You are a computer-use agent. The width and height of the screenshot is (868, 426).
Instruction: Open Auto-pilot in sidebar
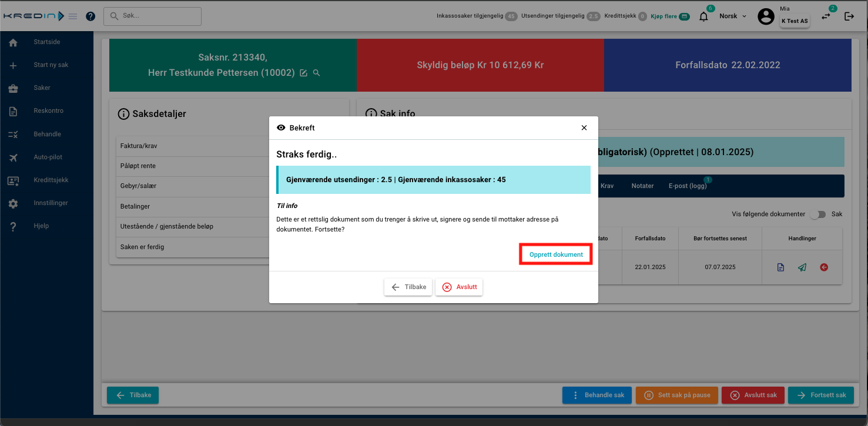pos(48,157)
